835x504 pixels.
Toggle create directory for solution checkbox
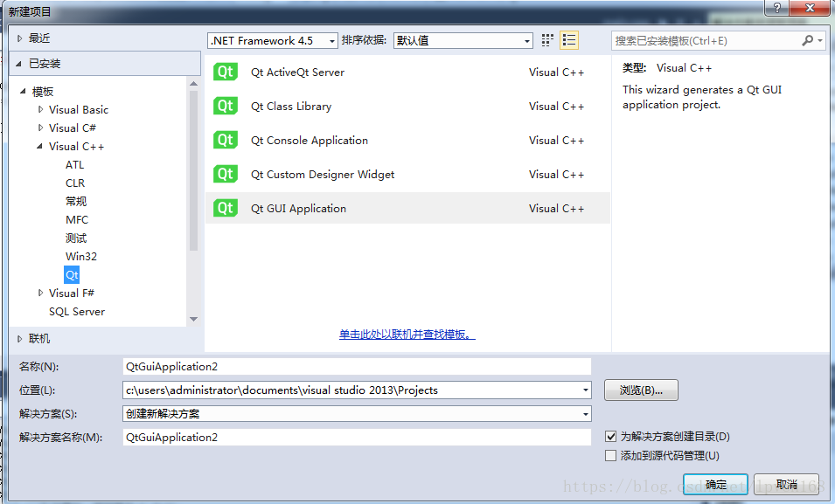[611, 437]
